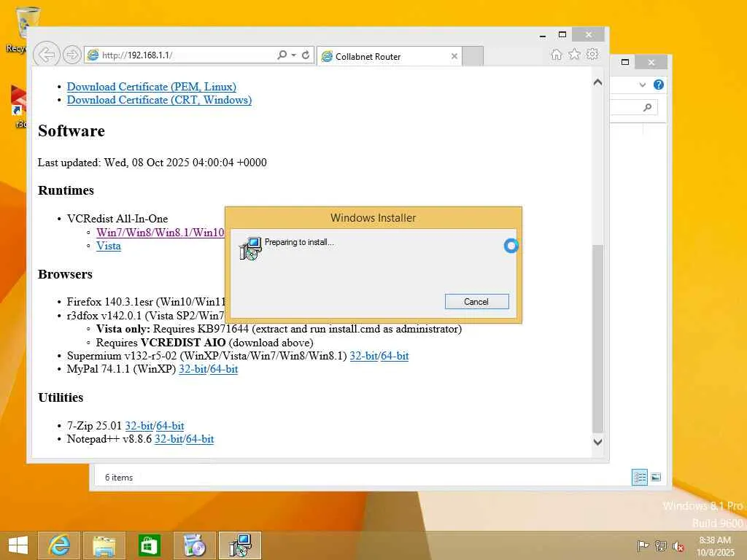
Task: Click the network tray icon
Action: (x=661, y=545)
